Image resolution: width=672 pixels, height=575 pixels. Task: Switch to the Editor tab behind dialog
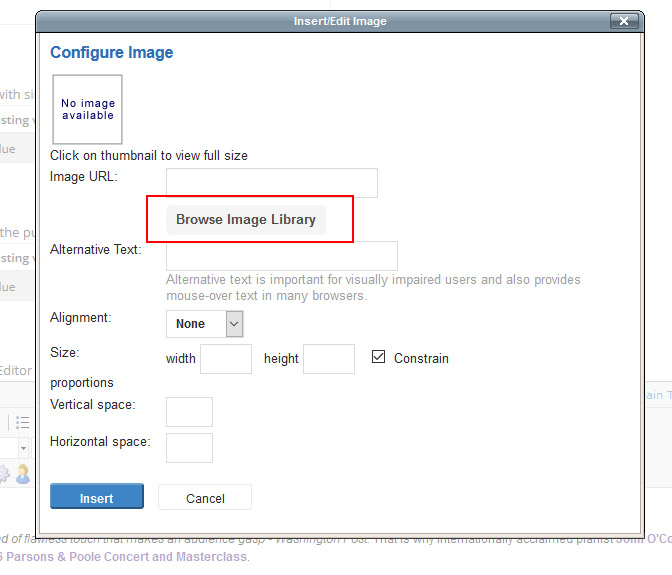click(16, 371)
